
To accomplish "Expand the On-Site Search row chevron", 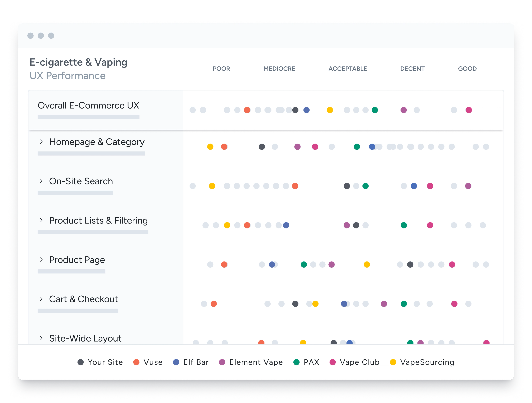I will pos(41,181).
